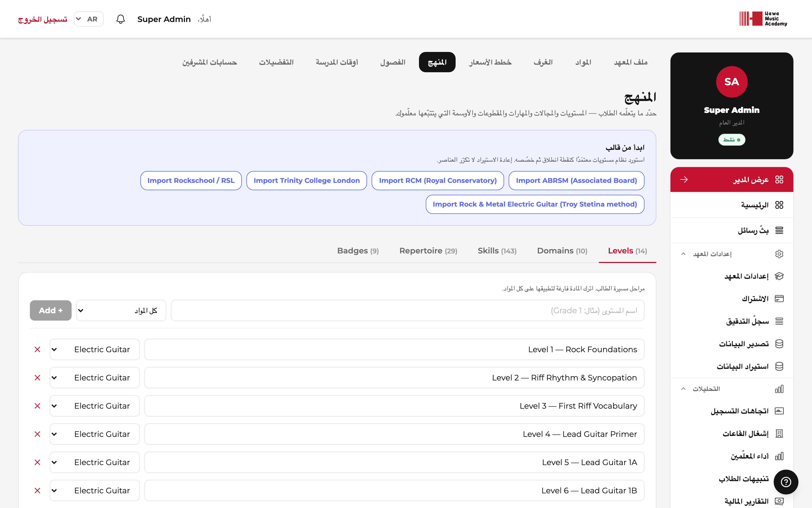Delete the Level 2 — Riff Rhythm & Syncopation row
Screen dimensions: 812x508
click(37, 378)
